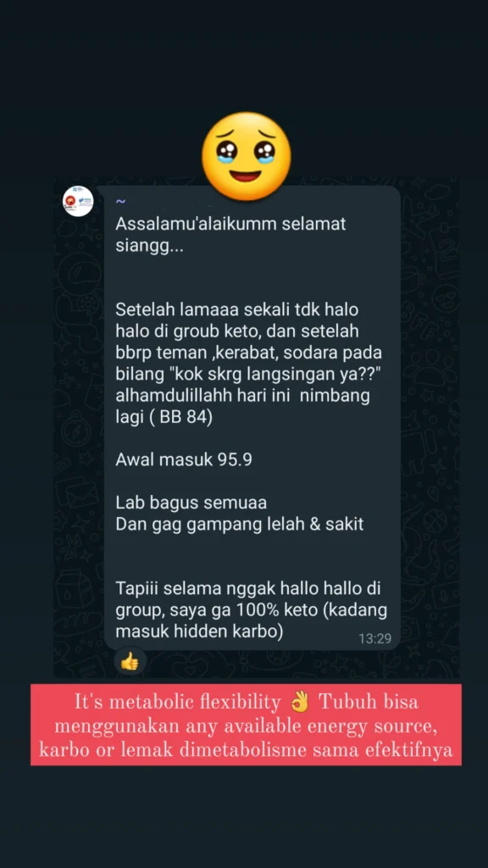The width and height of the screenshot is (488, 868).
Task: Tap "It's metabolic flexibility" caption text
Action: click(x=178, y=703)
